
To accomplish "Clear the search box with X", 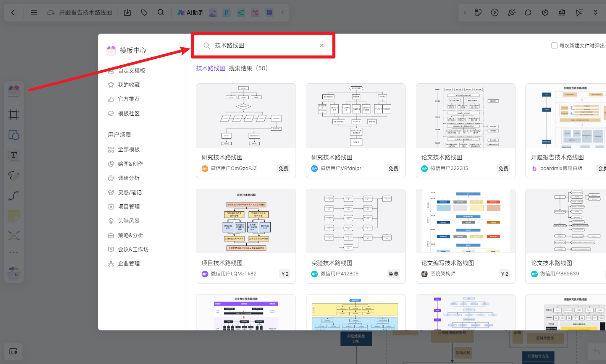I will [322, 45].
